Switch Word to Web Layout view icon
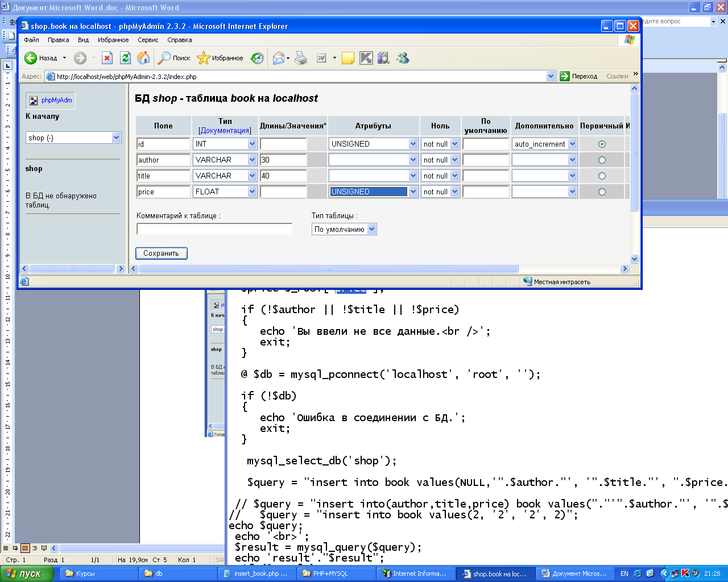This screenshot has width=728, height=582. (x=15, y=548)
